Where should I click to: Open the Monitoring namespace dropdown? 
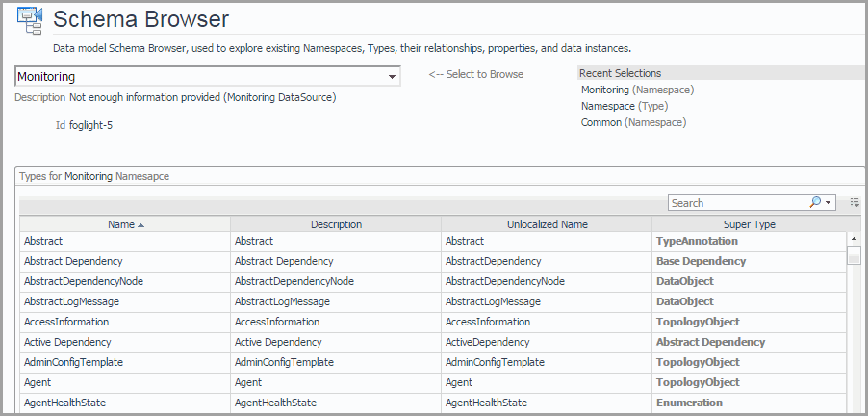[392, 77]
